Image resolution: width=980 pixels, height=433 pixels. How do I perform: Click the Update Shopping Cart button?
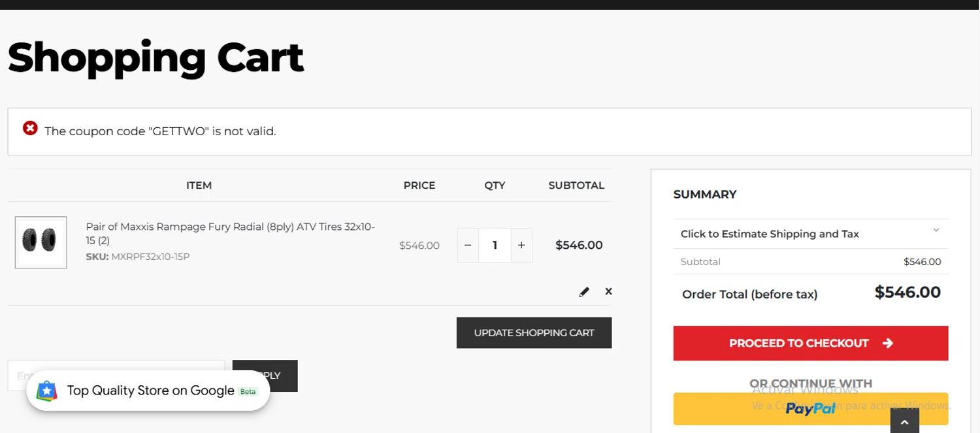[x=534, y=333]
